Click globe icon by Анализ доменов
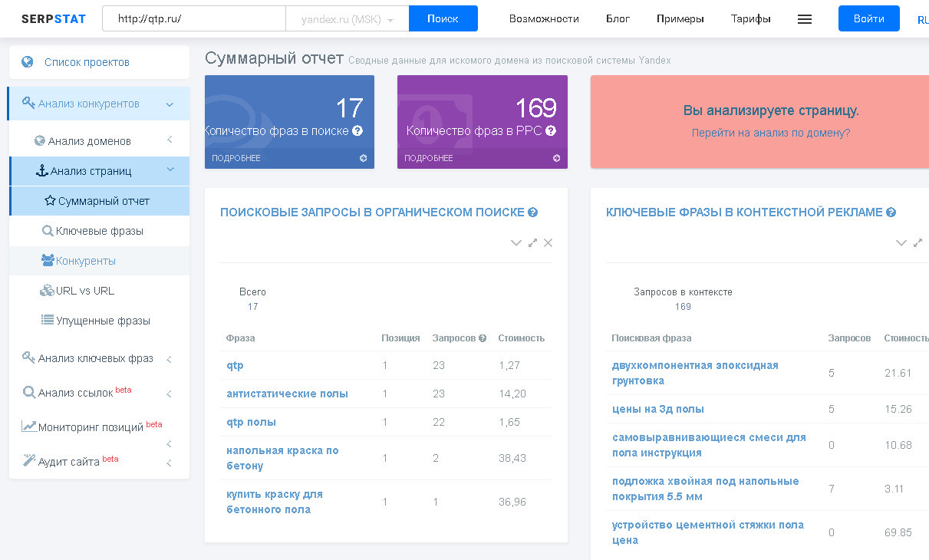Viewport: 929px width, 560px height. (x=40, y=141)
